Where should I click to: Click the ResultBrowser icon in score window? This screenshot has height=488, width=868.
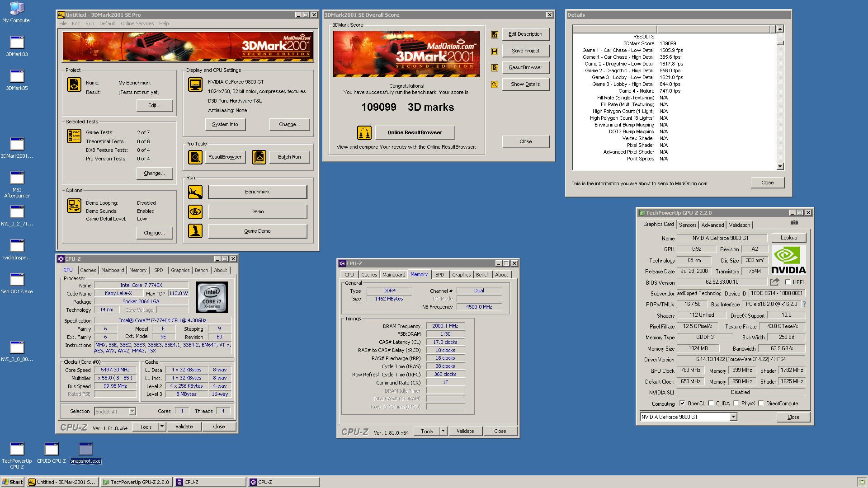coord(495,68)
